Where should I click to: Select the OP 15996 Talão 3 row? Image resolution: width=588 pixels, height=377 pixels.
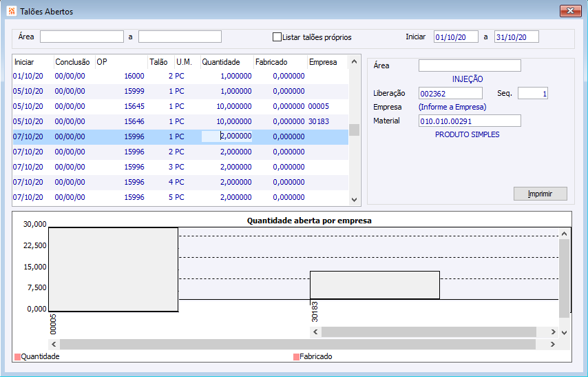pos(180,167)
